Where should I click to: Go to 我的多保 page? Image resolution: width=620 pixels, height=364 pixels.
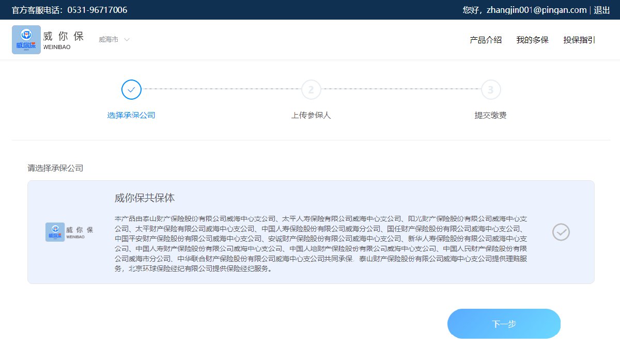(532, 40)
